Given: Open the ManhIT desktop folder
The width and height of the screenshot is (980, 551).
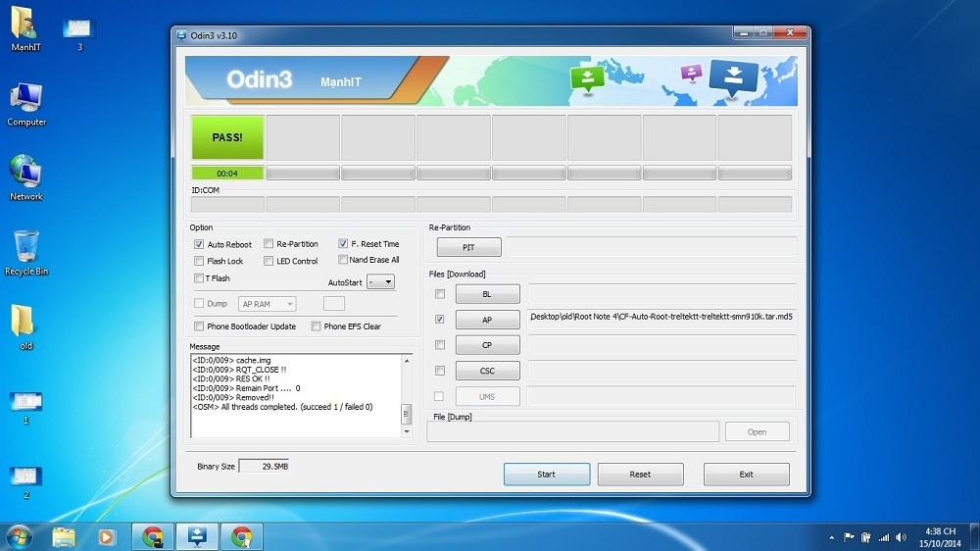Looking at the screenshot, I should [24, 27].
